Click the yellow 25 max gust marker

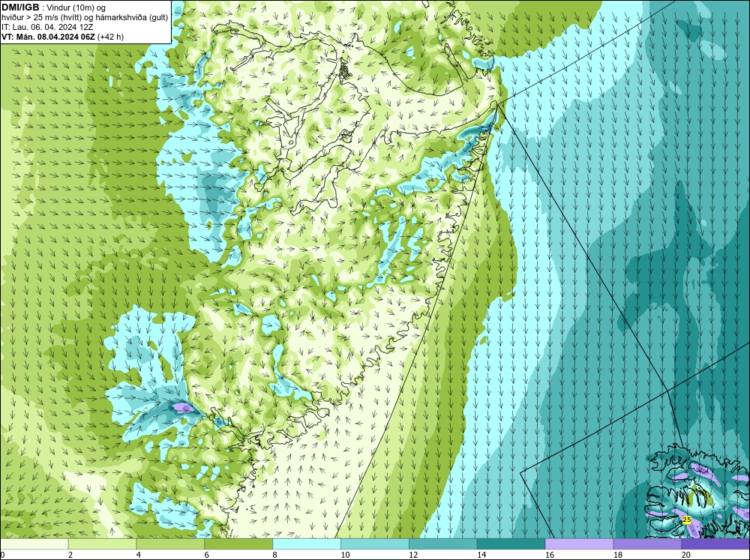pyautogui.click(x=687, y=520)
